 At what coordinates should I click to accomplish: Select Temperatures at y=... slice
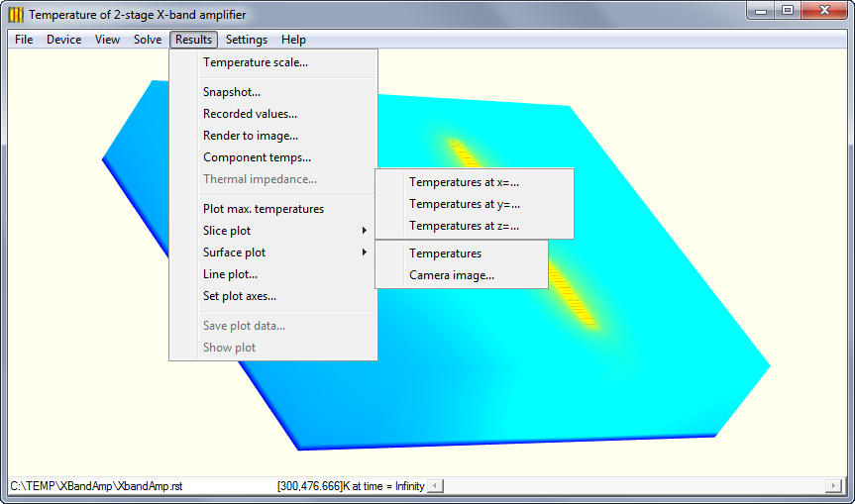(475, 204)
